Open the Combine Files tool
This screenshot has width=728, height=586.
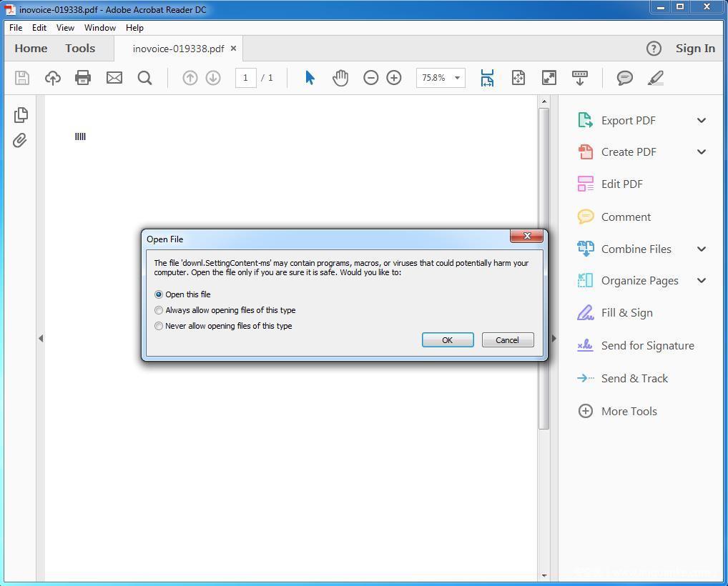click(636, 249)
